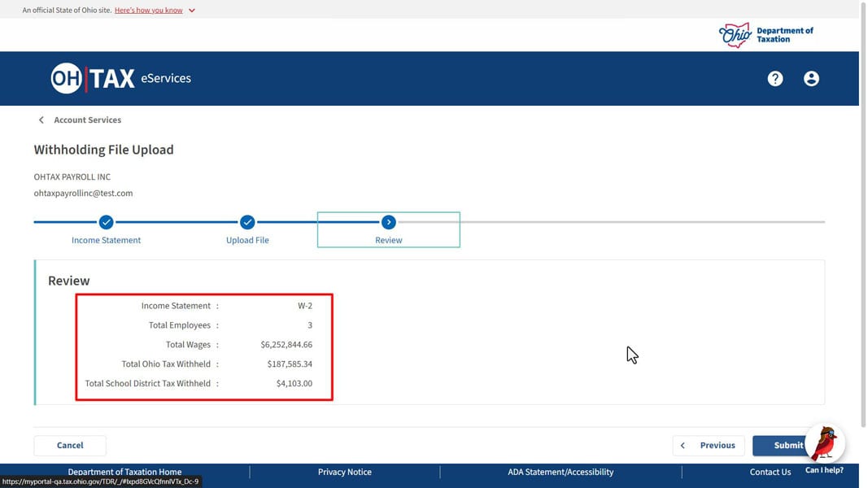This screenshot has width=868, height=488.
Task: Click the Upload File step checkmark circle
Action: click(x=247, y=222)
